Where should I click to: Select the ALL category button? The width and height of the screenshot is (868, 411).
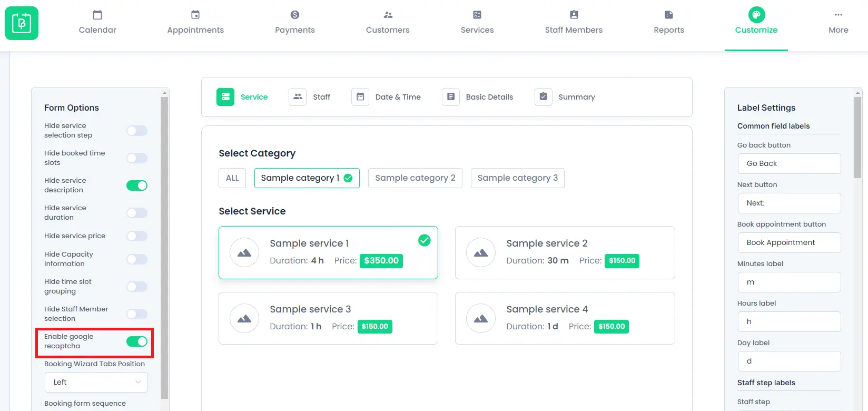coord(232,178)
